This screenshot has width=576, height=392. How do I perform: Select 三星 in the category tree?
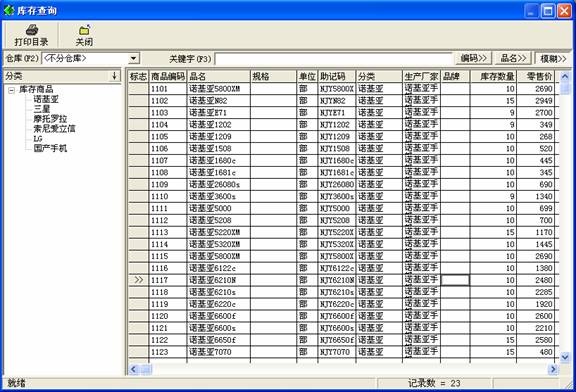click(x=42, y=109)
